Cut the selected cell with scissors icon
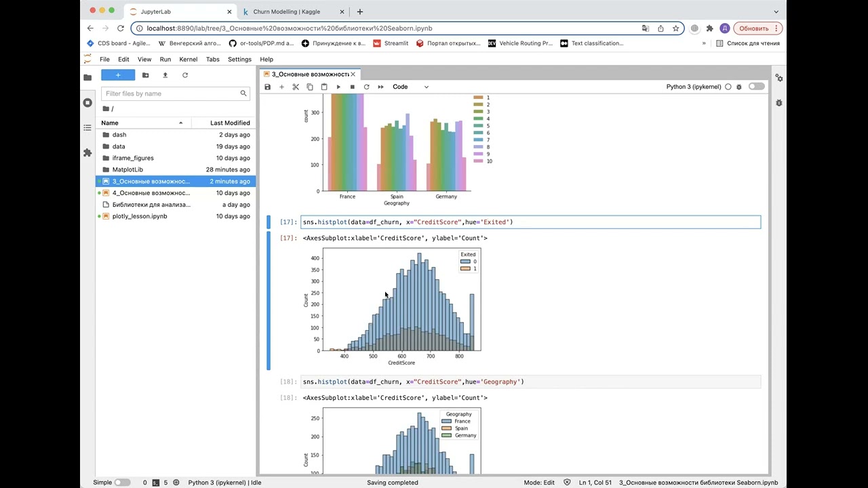This screenshot has width=868, height=488. pyautogui.click(x=296, y=87)
